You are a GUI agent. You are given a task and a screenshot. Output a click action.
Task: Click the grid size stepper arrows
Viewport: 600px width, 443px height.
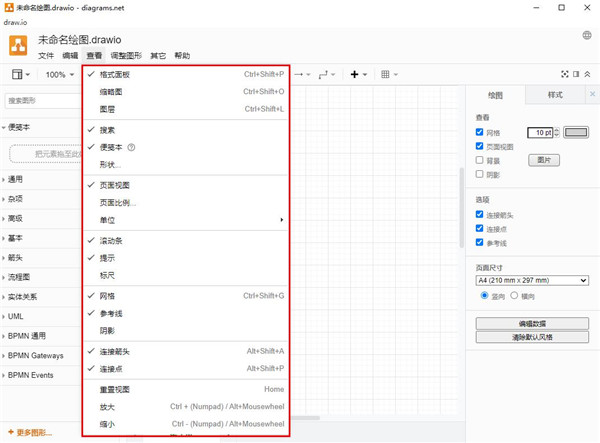tap(557, 132)
